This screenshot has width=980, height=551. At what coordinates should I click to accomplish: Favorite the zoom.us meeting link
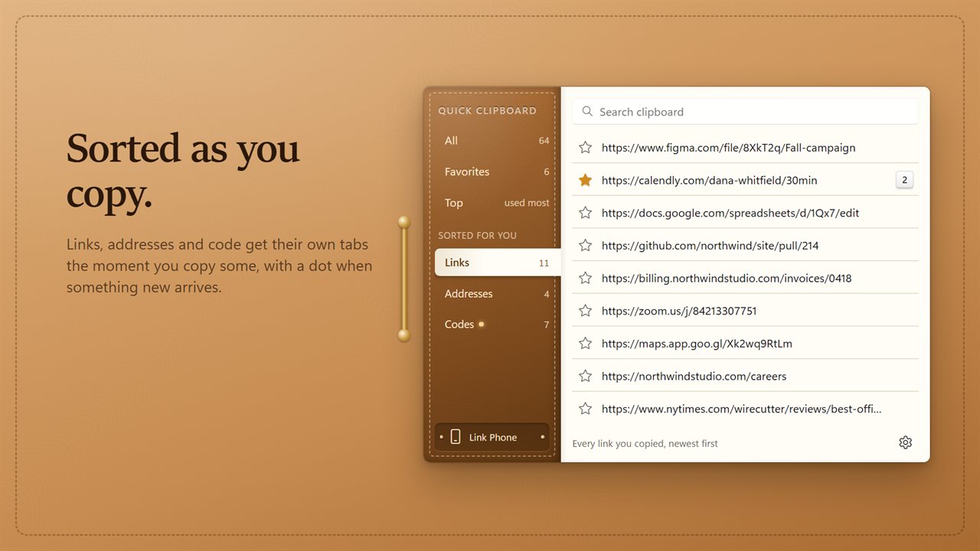[x=585, y=311]
